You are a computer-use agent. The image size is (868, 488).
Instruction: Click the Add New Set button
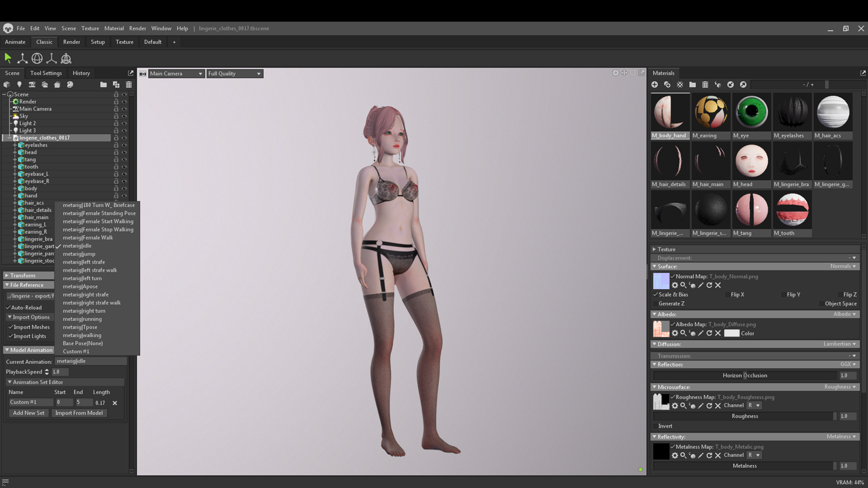click(28, 413)
